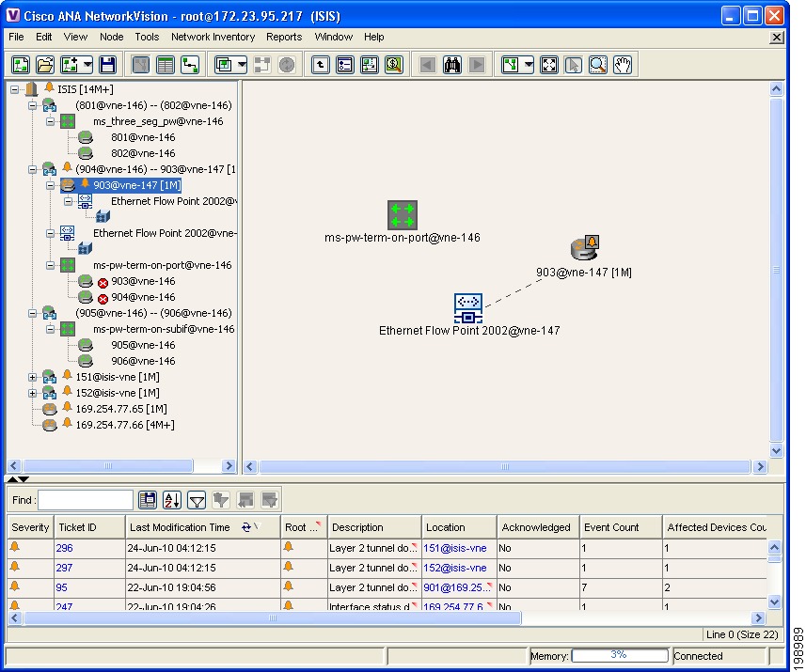The image size is (806, 672).
Task: Activate the arrow selection mode tool
Action: 574,65
